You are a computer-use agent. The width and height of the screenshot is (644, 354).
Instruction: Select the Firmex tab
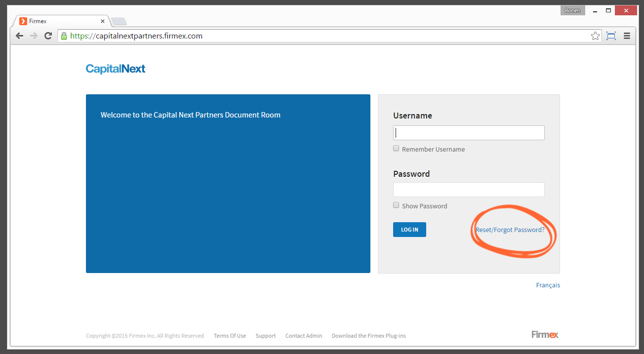[61, 21]
